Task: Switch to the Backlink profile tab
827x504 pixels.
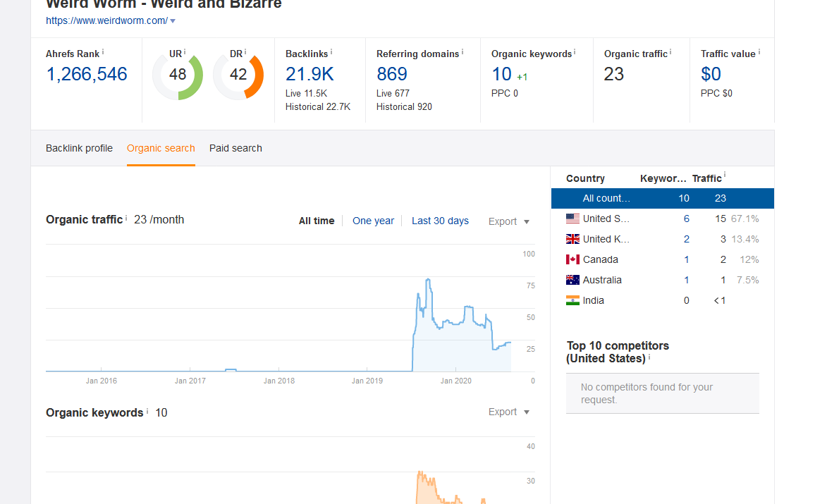Action: tap(79, 148)
